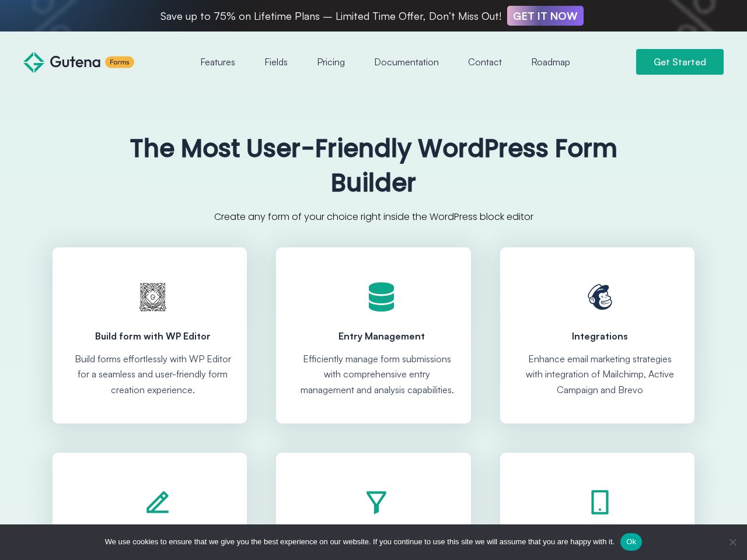Open the Contact page
747x560 pixels.
tap(485, 62)
